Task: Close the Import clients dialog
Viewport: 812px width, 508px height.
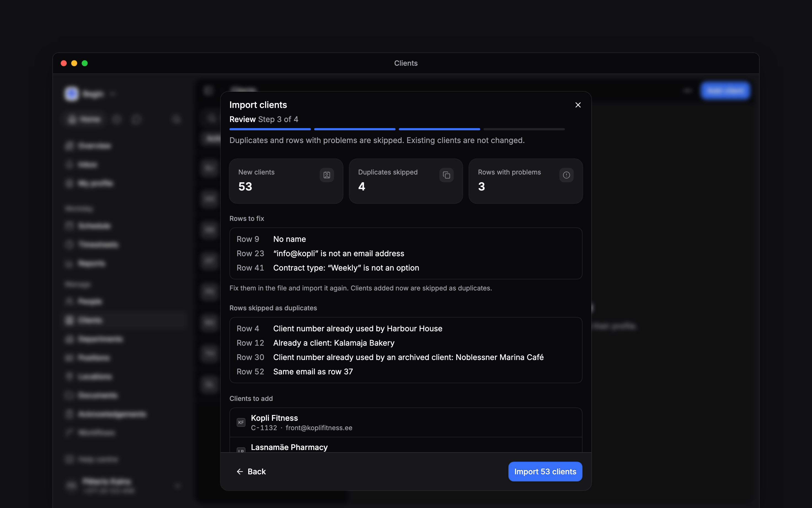Action: [x=578, y=105]
